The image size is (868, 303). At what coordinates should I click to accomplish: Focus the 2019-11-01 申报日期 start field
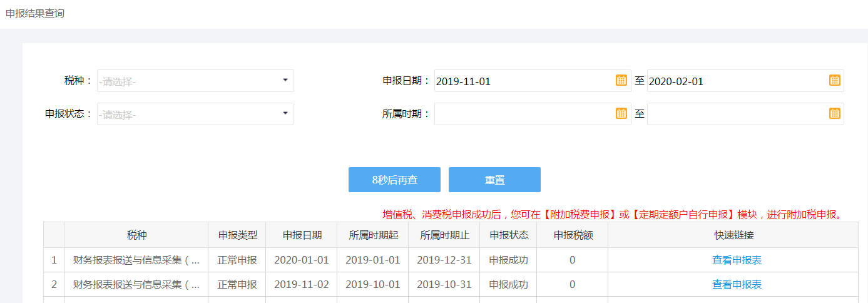533,81
